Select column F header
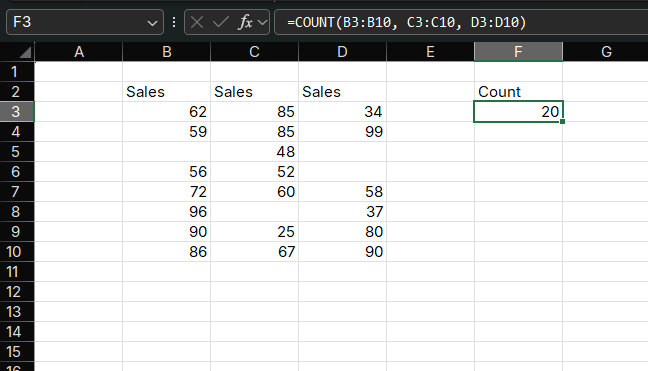The height and width of the screenshot is (371, 648). [x=518, y=52]
